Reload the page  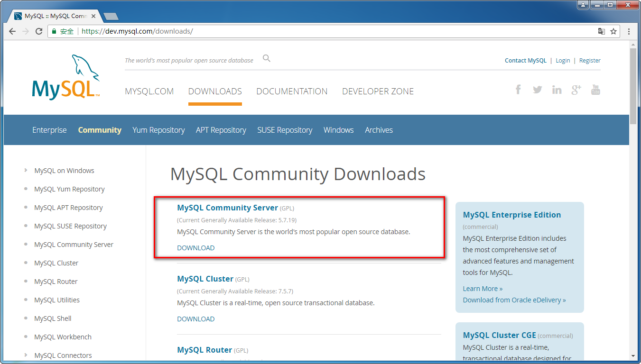39,31
